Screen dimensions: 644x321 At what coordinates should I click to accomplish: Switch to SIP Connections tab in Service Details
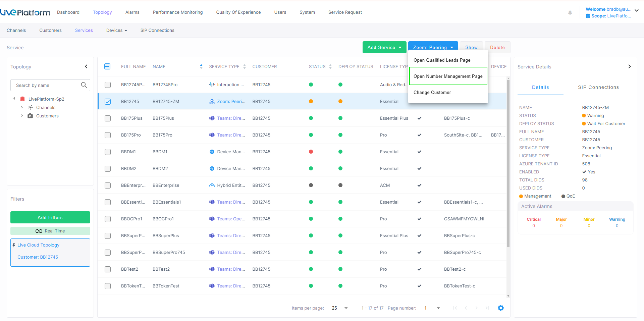point(598,87)
